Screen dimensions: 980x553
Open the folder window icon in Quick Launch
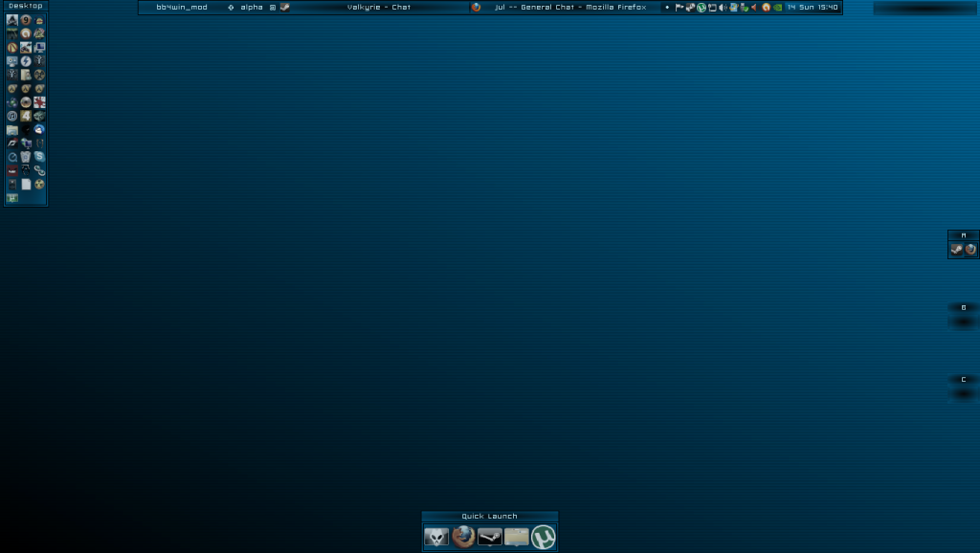(517, 537)
